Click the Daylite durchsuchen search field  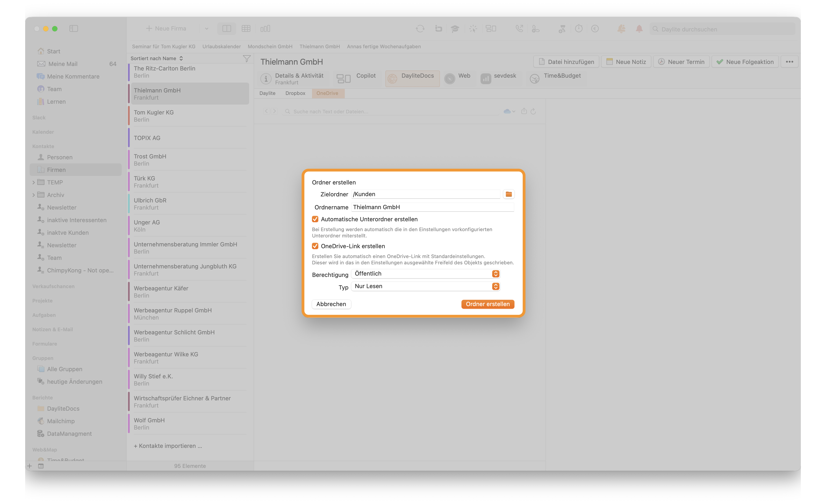pos(722,29)
